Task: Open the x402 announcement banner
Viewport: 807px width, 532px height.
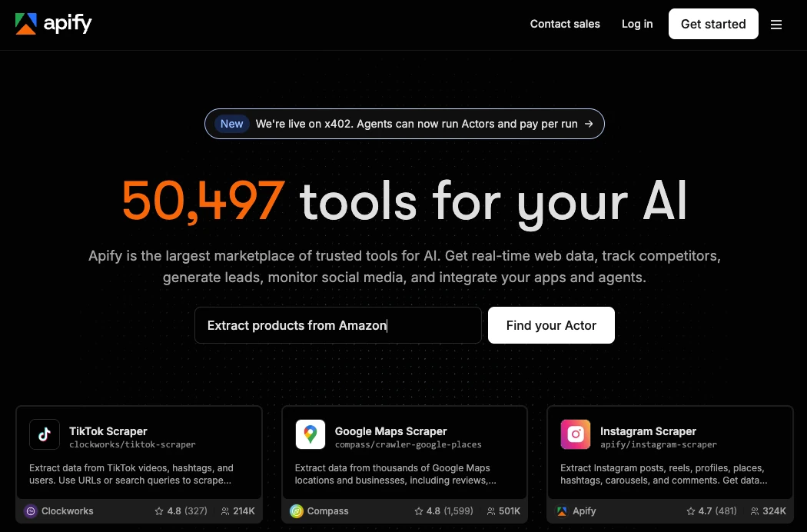Action: pyautogui.click(x=404, y=124)
